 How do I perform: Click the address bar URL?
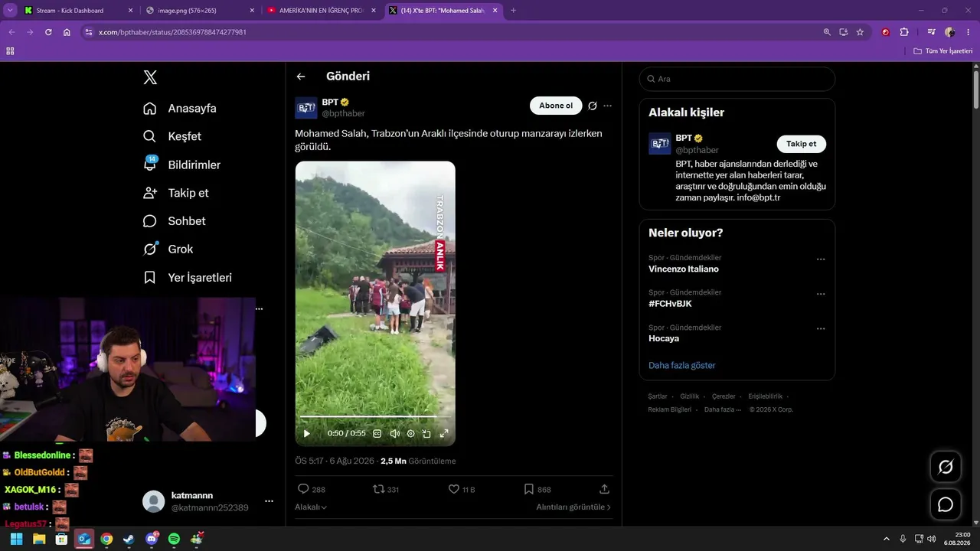point(172,32)
